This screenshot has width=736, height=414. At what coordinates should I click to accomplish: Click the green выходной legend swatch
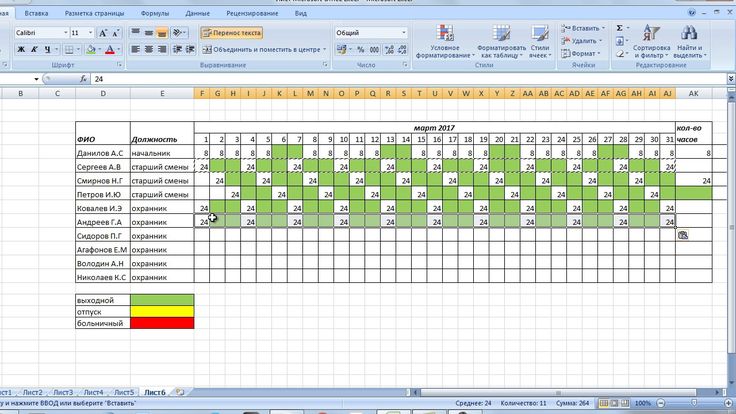click(162, 300)
